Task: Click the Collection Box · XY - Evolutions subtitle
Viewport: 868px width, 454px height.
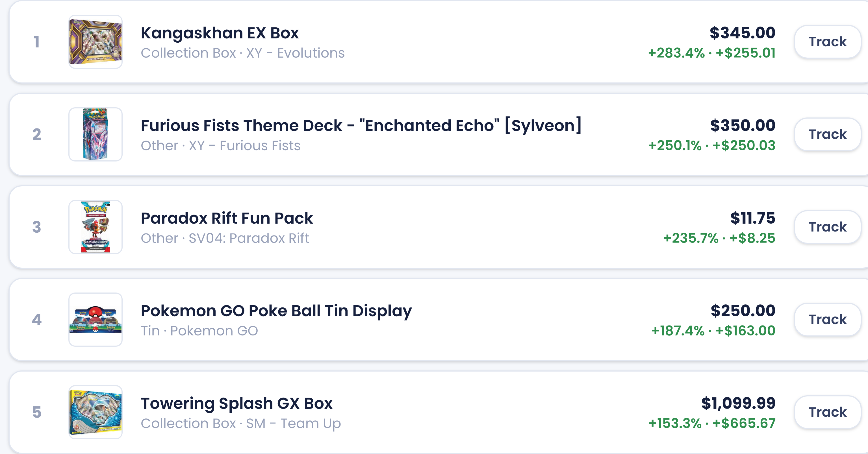Action: (243, 53)
